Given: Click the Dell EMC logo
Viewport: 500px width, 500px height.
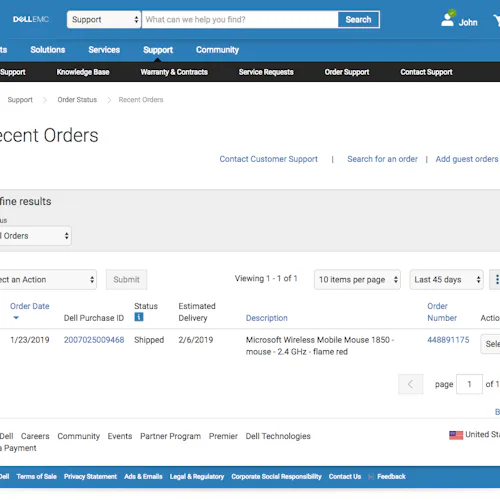Looking at the screenshot, I should coord(31,19).
